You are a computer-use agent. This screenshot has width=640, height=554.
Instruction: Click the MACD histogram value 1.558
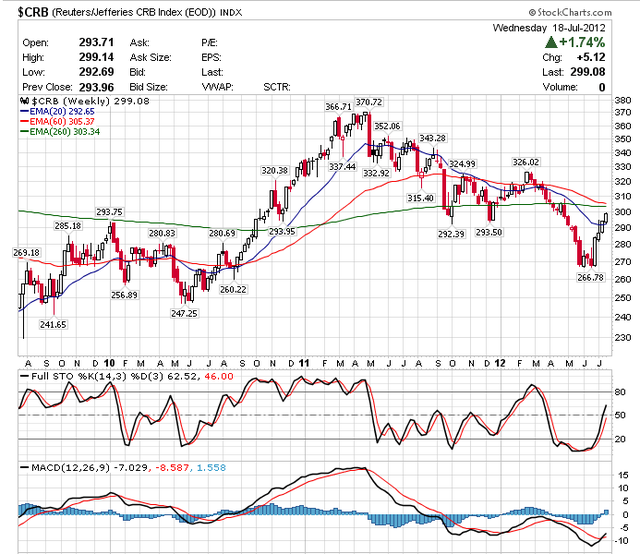click(211, 467)
